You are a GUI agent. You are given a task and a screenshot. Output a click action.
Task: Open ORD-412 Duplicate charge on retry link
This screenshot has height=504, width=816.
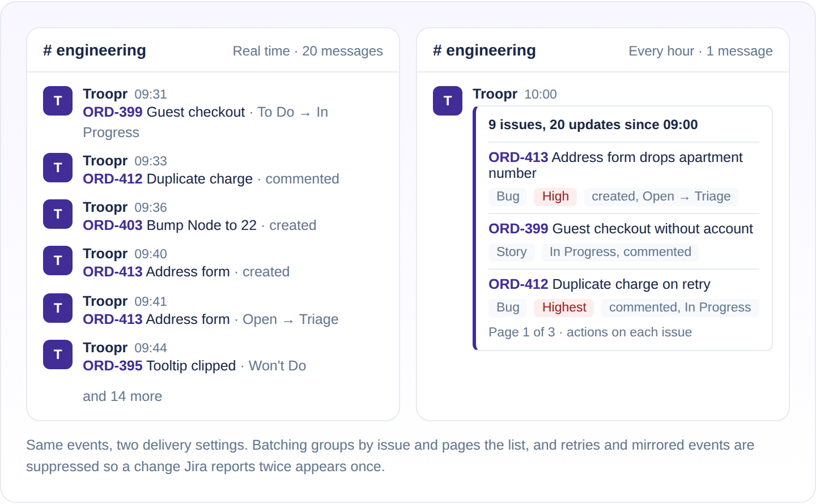[x=518, y=284]
